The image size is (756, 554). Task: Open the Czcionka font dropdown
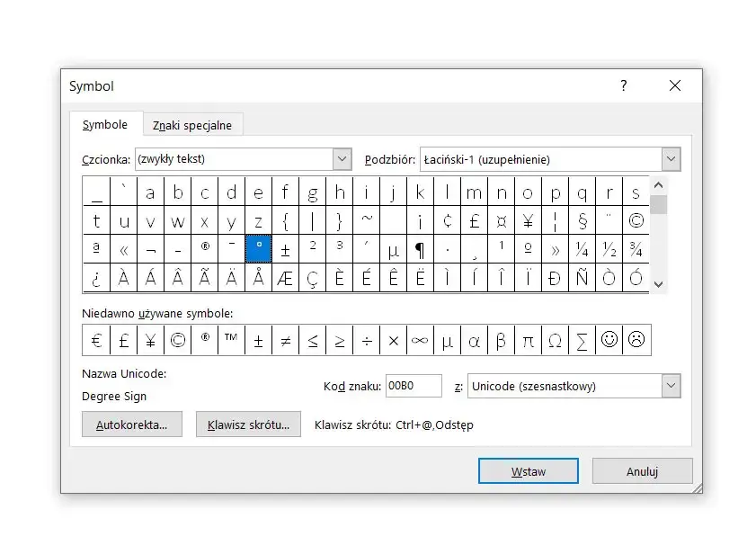pos(342,159)
